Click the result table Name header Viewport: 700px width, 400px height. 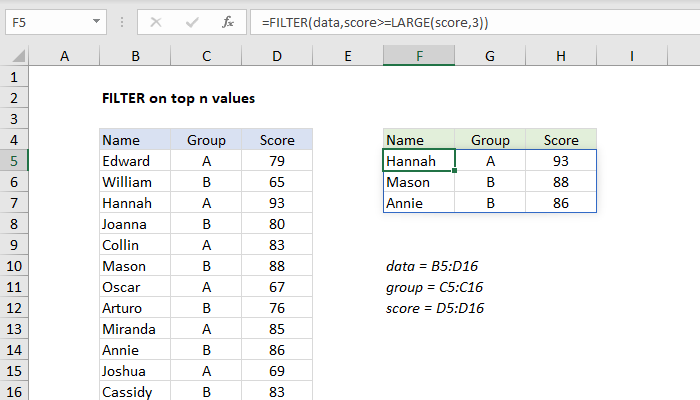tap(419, 140)
